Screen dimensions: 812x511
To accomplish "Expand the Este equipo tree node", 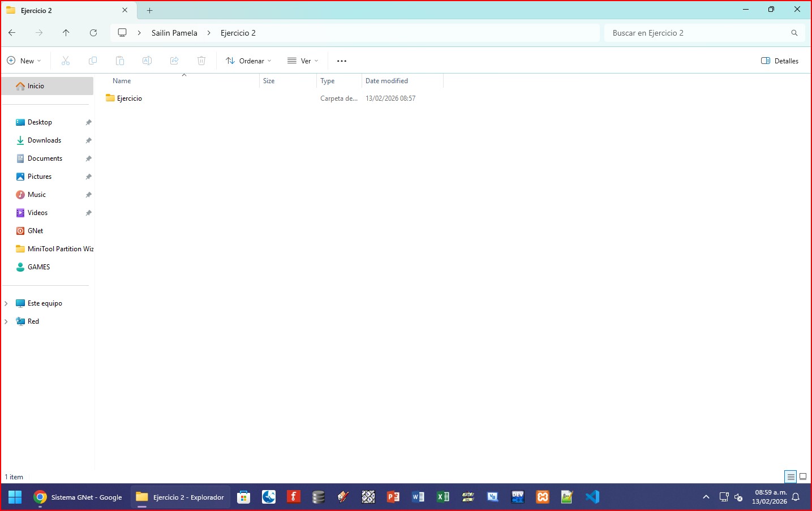I will click(6, 303).
